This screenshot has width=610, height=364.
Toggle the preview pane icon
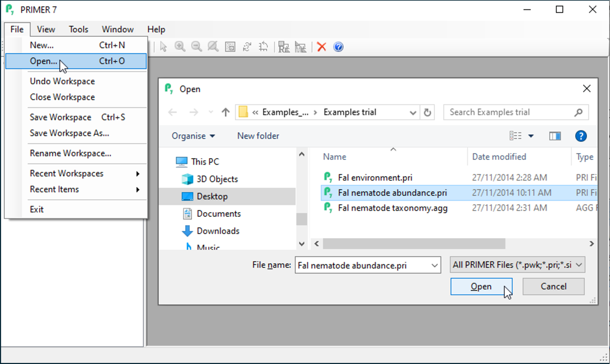point(555,136)
